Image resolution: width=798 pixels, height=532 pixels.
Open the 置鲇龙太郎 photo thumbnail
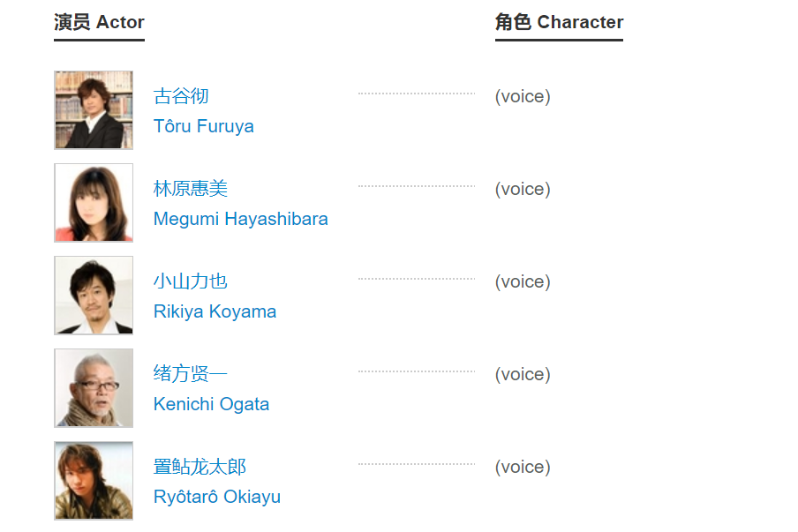(94, 481)
